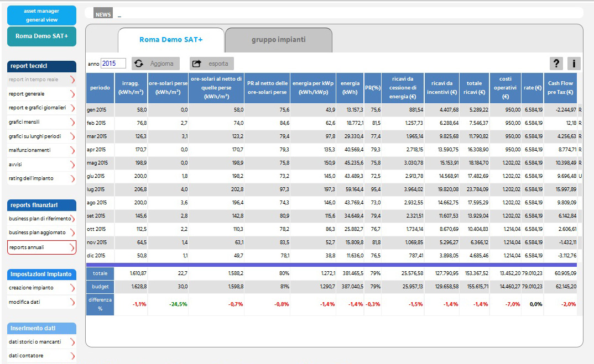Image resolution: width=594 pixels, height=364 pixels.
Task: Click the red arrow beside grafici su lunghi periodi
Action: coord(72,136)
